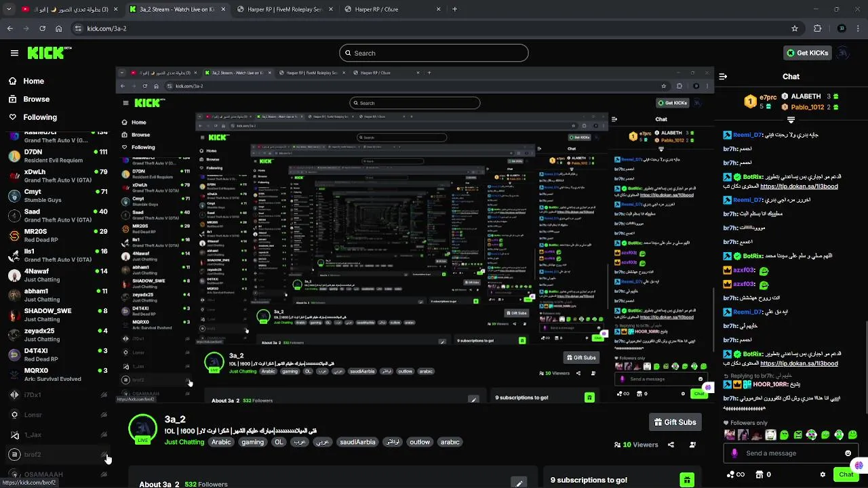The image size is (868, 488).
Task: Open Chrome tab search dropdown
Action: [9, 9]
